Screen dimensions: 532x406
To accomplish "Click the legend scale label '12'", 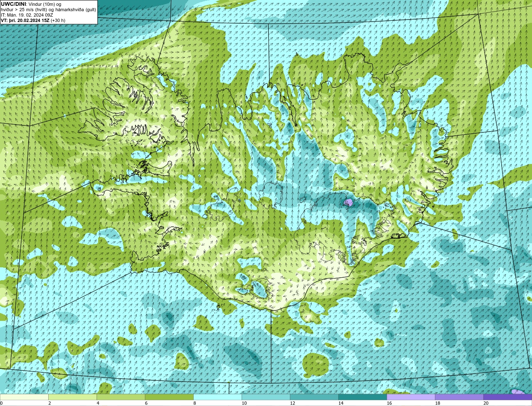I will [x=293, y=403].
